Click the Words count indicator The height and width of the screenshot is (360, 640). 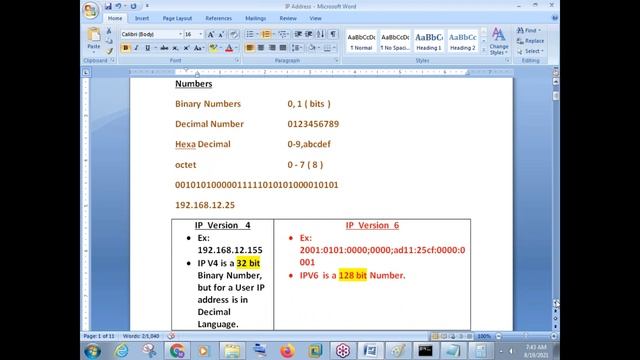(x=141, y=336)
